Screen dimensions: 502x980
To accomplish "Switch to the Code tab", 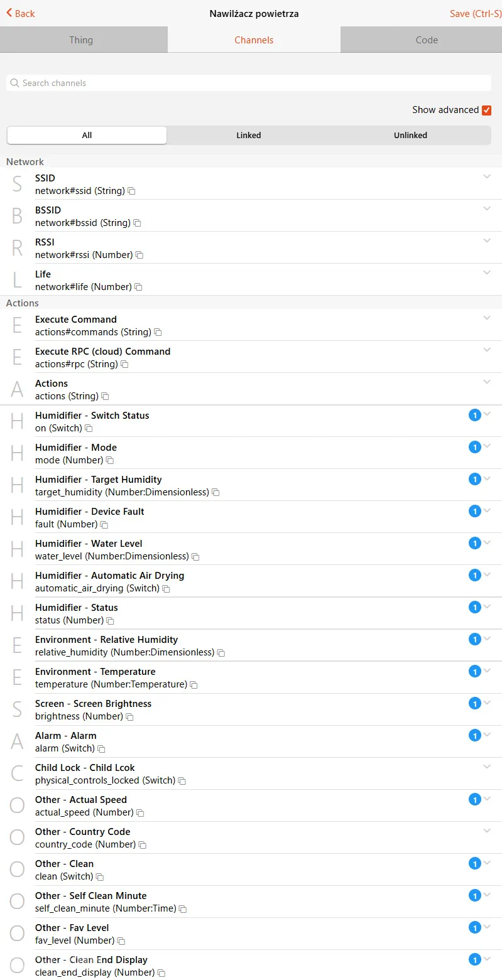I will 427,40.
